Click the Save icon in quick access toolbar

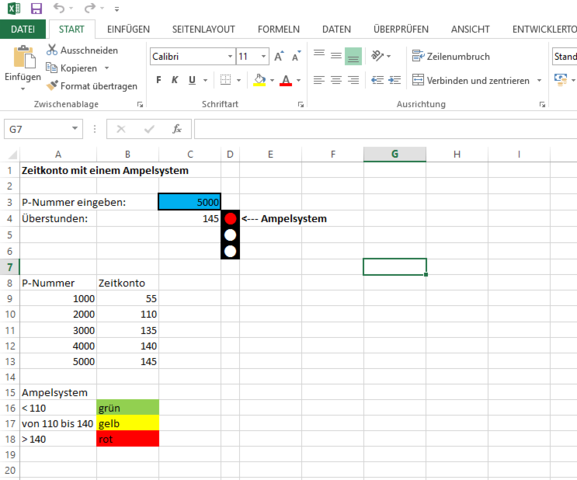(36, 8)
